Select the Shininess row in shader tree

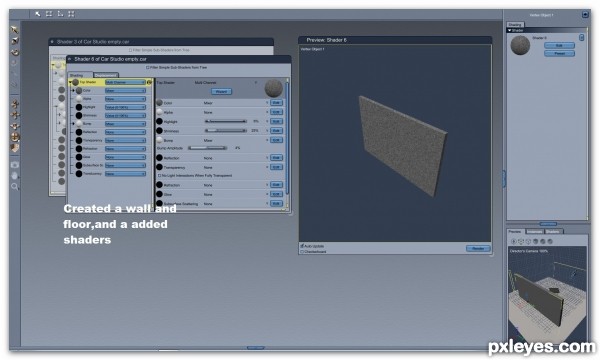110,116
